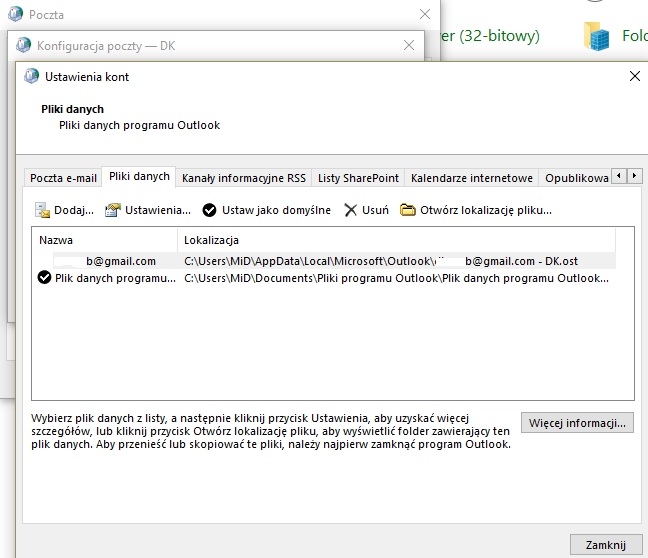This screenshot has width=648, height=558.
Task: Click Konfiguracja poczty window title icon
Action: (24, 45)
